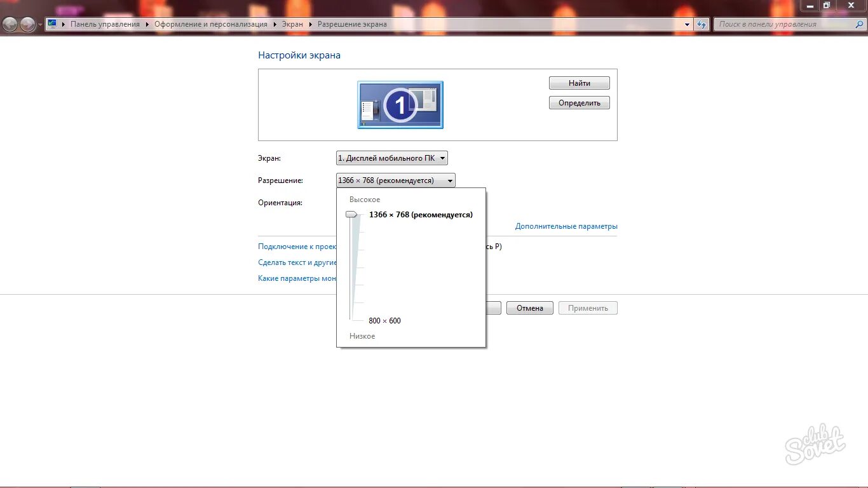Click the 800 × 600 label
868x488 pixels.
384,321
